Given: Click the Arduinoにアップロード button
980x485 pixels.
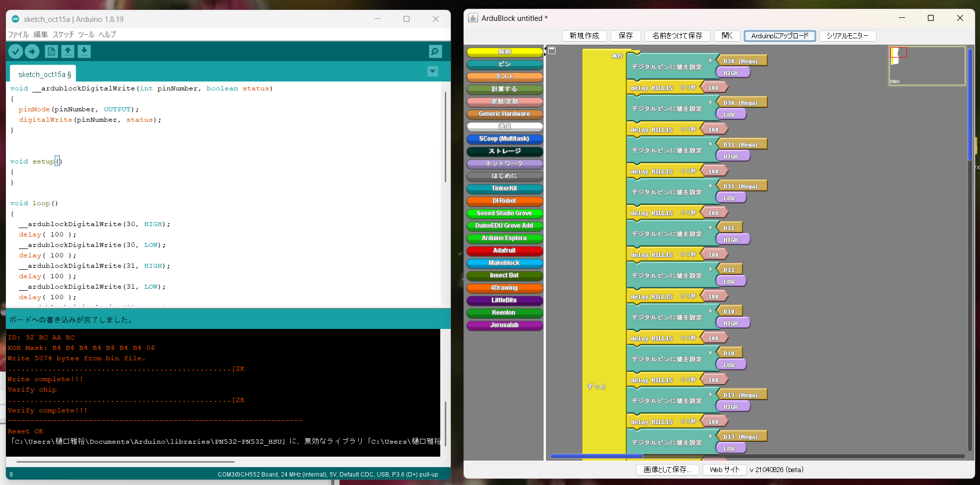Looking at the screenshot, I should coord(779,36).
